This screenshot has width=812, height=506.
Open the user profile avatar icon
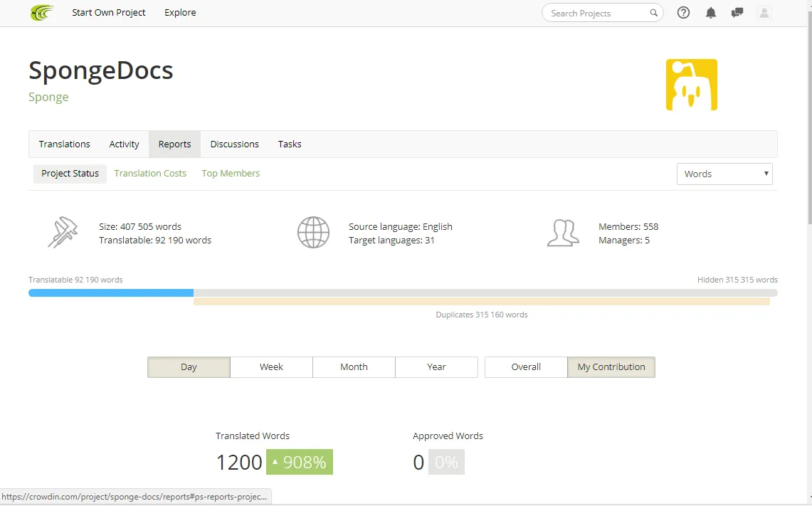(764, 13)
